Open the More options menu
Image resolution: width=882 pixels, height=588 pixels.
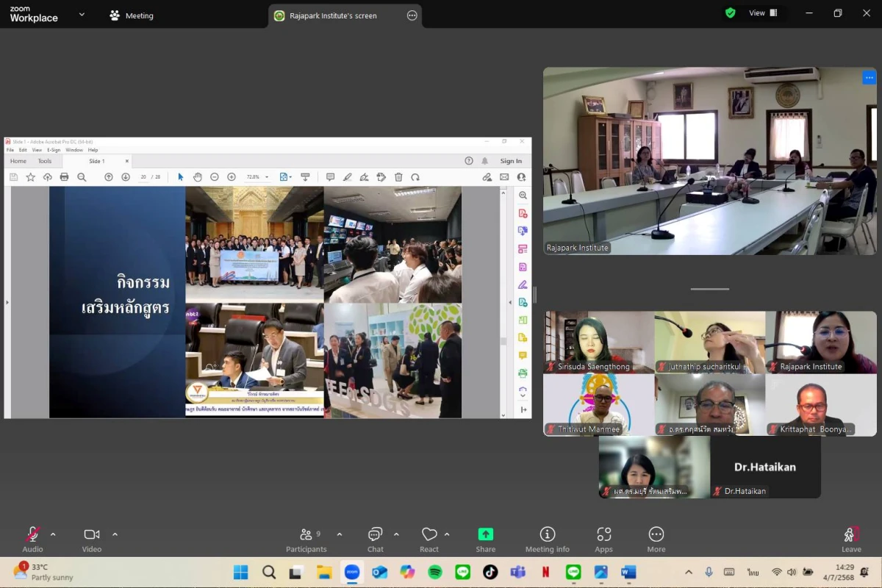pyautogui.click(x=656, y=539)
